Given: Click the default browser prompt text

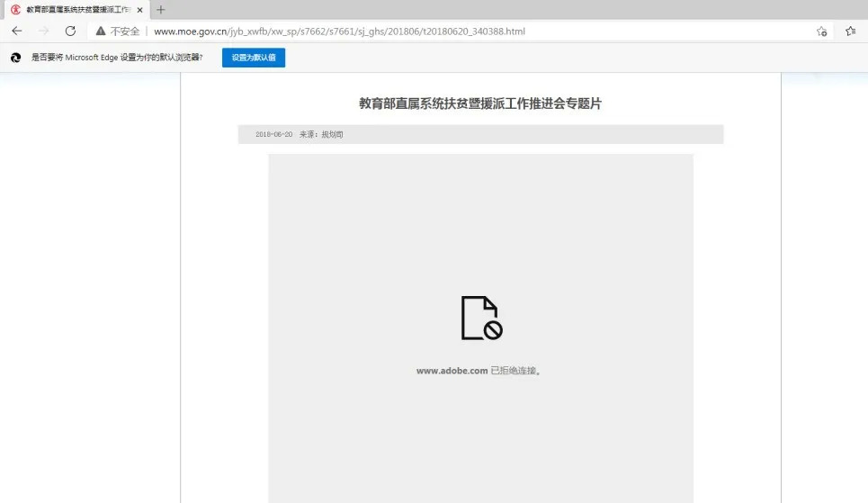Looking at the screenshot, I should [x=117, y=58].
